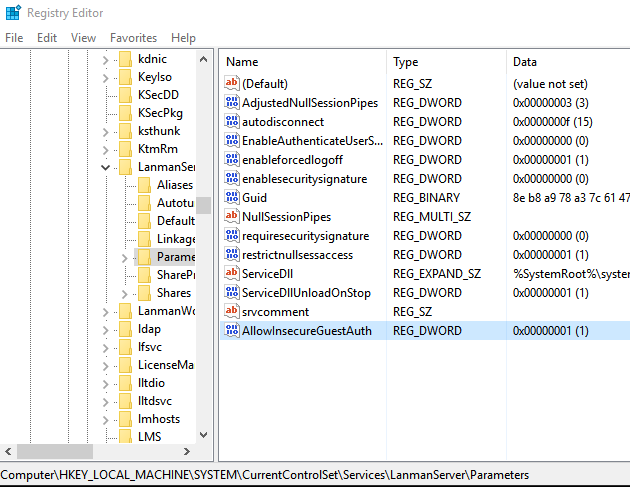Screen dimensions: 630x487
Task: Sort values by the Name column header
Action: coord(303,62)
